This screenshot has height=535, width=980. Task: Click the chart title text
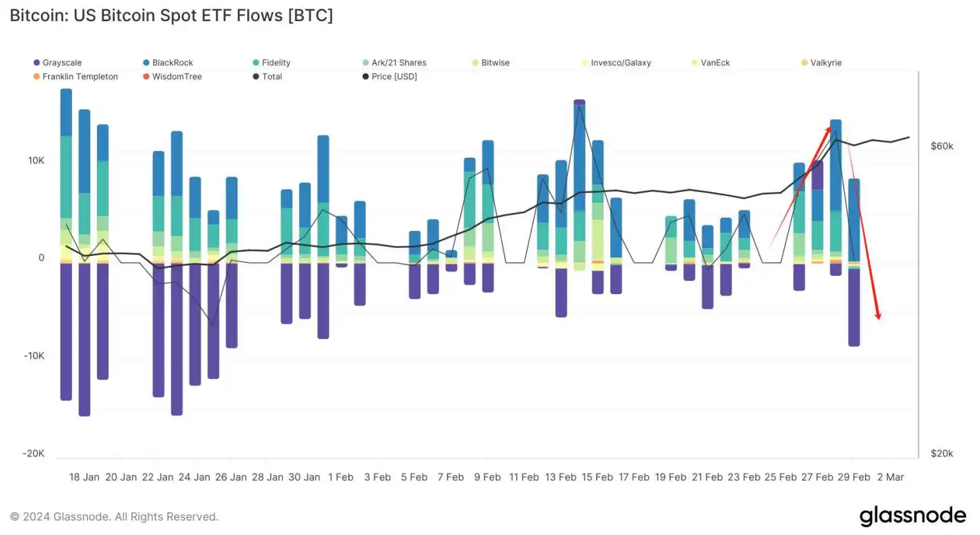click(171, 16)
